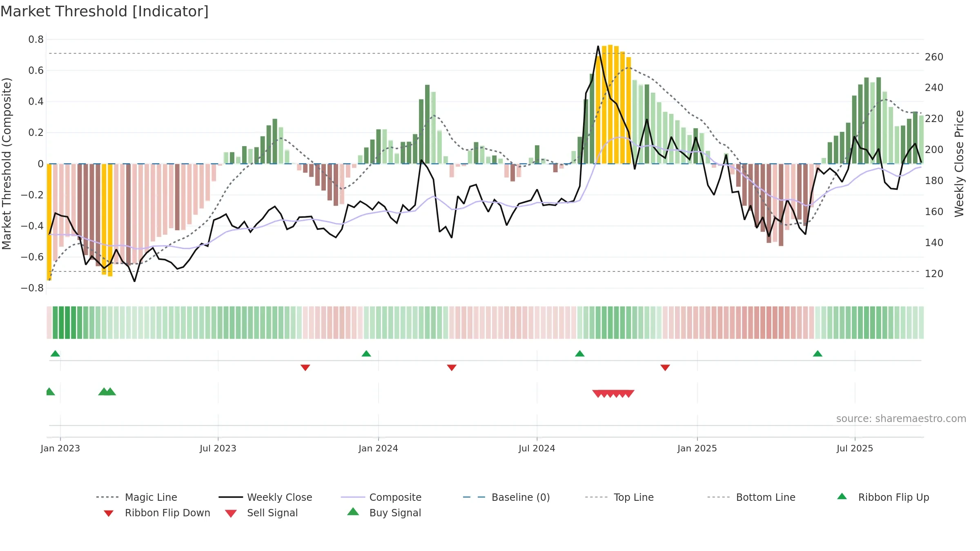Viewport: 980px width, 551px height.
Task: Click the source: sharemaestro.com text
Action: tap(901, 419)
